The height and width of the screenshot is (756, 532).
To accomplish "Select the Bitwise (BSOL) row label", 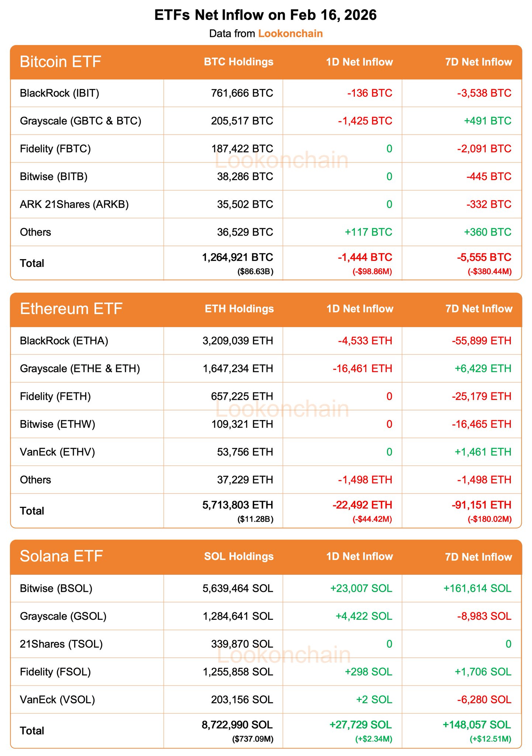I will 56,588.
